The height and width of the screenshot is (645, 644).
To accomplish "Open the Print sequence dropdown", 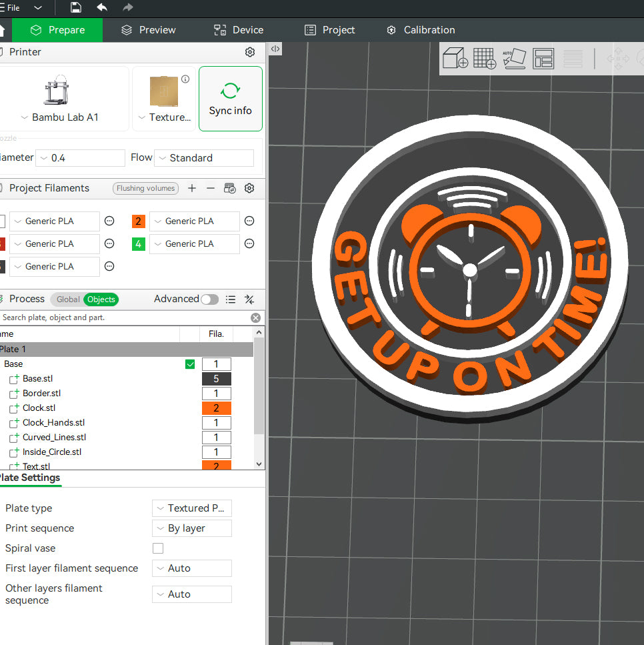I will coord(192,528).
